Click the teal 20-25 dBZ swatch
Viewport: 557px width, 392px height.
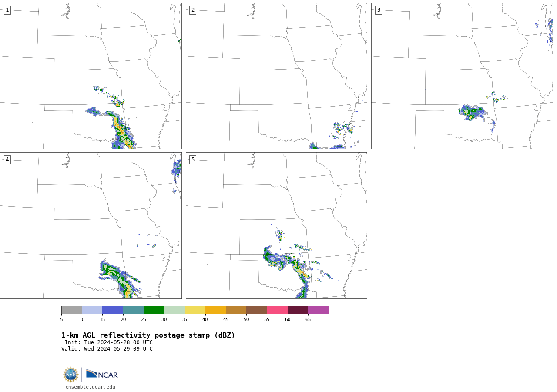point(134,310)
